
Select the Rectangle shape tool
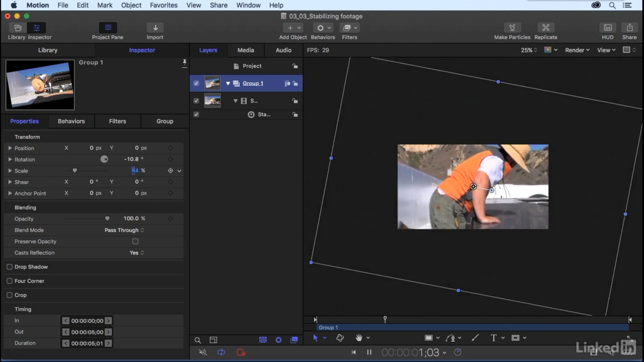[429, 338]
